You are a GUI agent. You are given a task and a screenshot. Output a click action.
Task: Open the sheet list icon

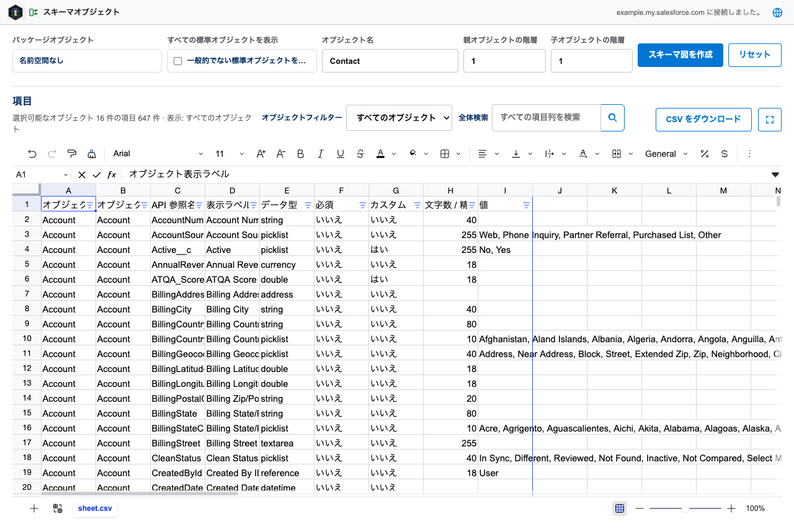[58, 508]
